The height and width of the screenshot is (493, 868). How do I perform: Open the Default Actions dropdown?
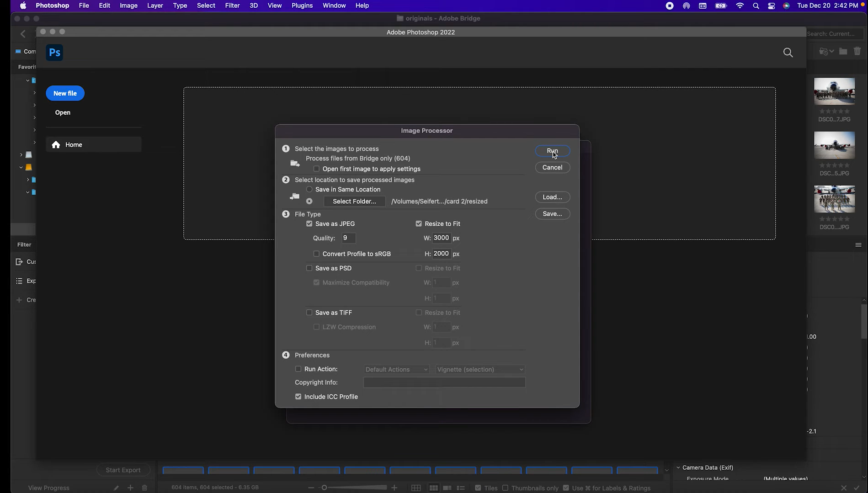click(x=396, y=369)
